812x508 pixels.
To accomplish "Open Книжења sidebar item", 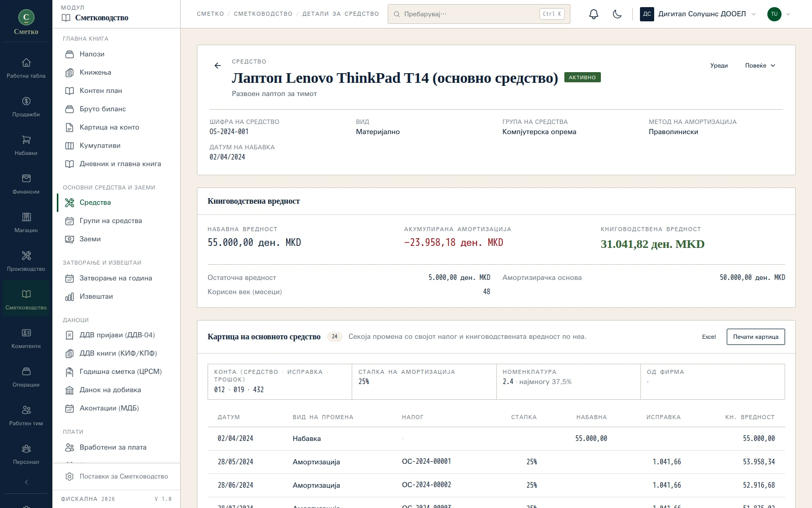I will coord(117,73).
